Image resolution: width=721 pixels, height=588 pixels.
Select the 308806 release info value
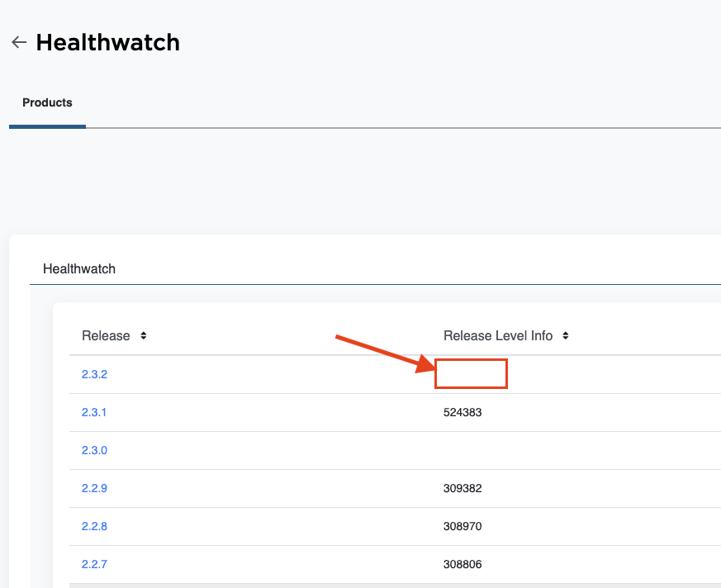click(x=462, y=564)
